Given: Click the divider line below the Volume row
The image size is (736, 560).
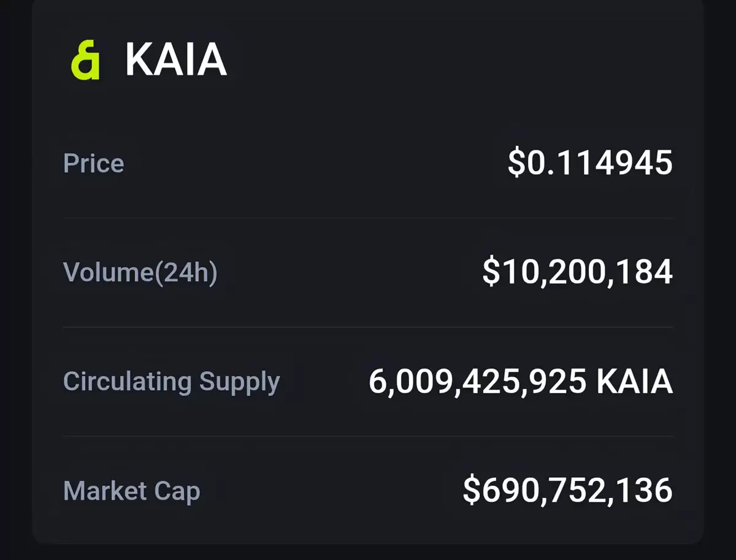Looking at the screenshot, I should 368,327.
